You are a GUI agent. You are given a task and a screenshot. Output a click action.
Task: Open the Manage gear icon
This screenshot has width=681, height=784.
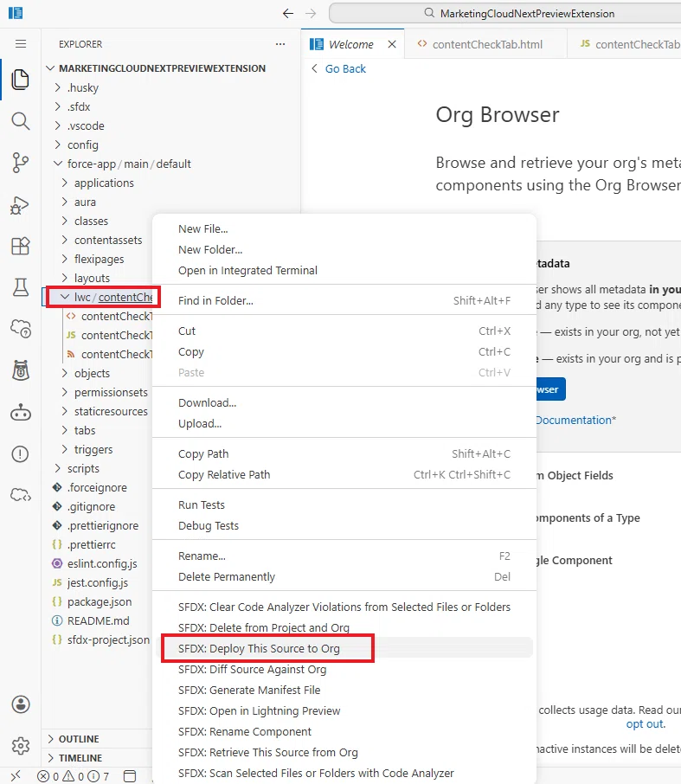click(x=21, y=746)
